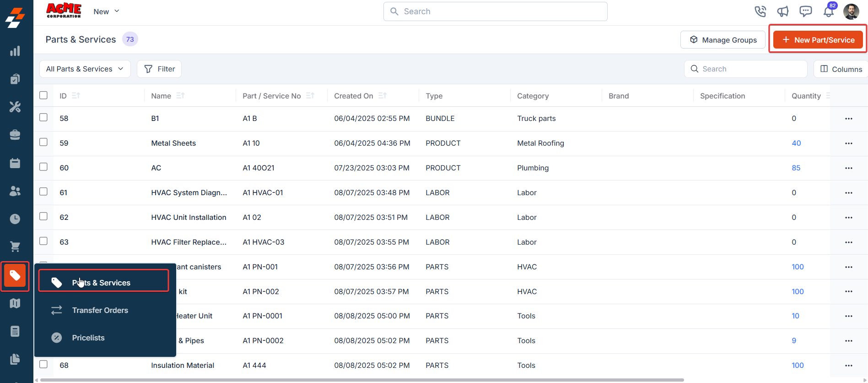The width and height of the screenshot is (868, 383).
Task: Sort by Part / Service No icon
Action: 310,96
